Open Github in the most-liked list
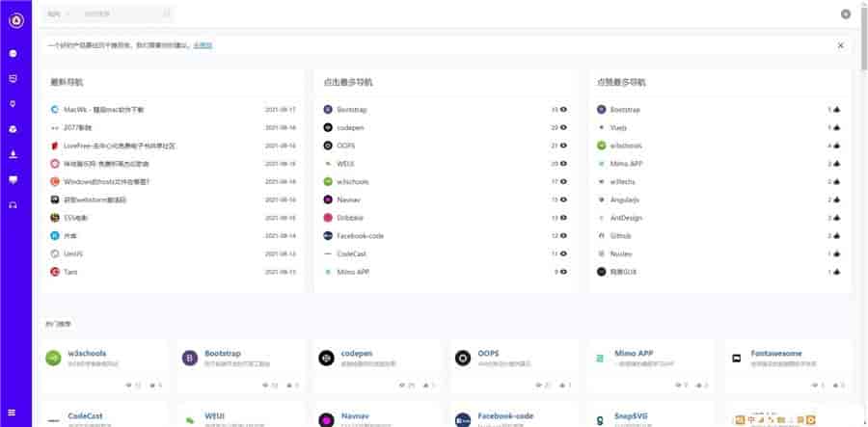This screenshot has height=427, width=868. (x=620, y=235)
